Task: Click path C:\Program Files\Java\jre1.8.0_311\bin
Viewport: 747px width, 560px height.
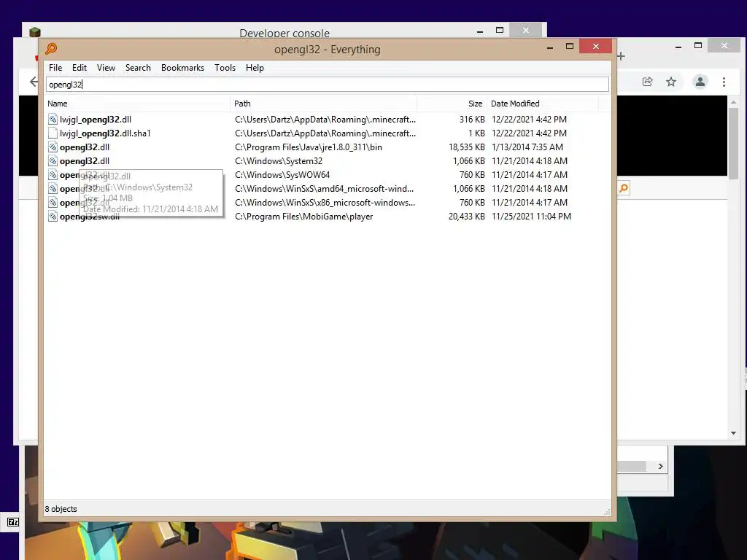Action: (309, 147)
